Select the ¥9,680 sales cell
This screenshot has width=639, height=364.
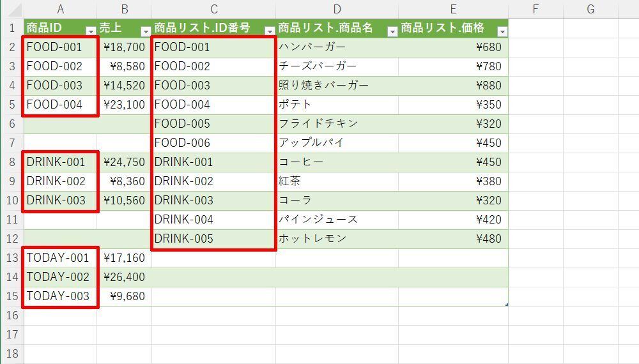tap(125, 296)
